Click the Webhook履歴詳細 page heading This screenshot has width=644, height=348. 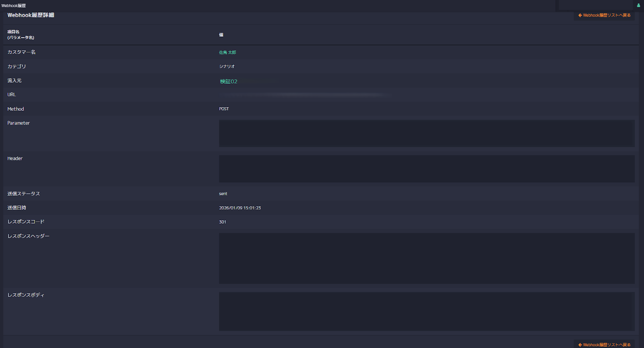tap(31, 15)
